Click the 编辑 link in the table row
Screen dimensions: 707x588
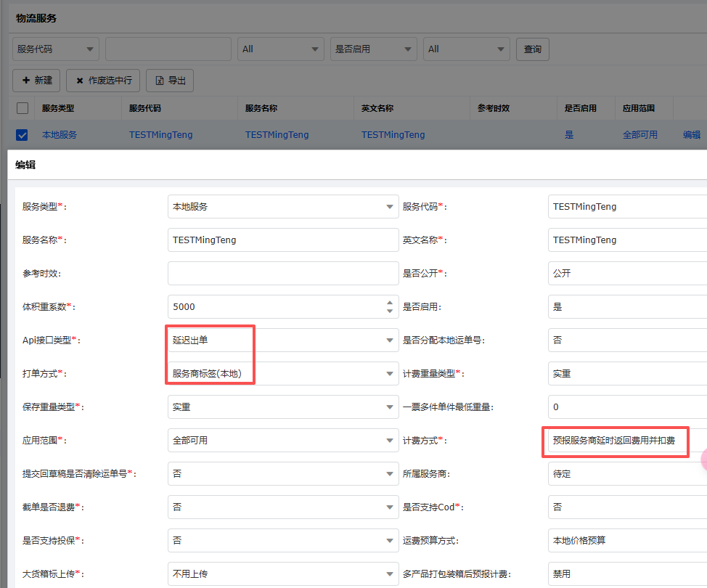point(691,135)
